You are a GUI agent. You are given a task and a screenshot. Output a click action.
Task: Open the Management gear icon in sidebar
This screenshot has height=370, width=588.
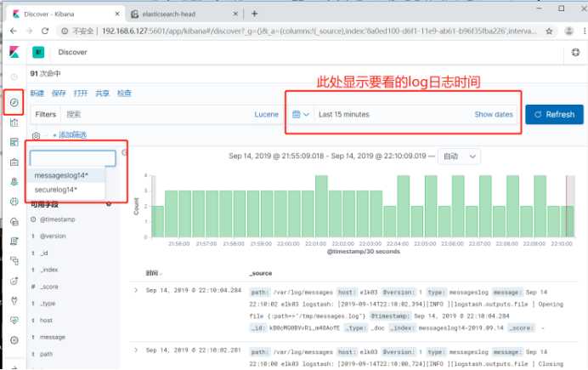tap(14, 340)
